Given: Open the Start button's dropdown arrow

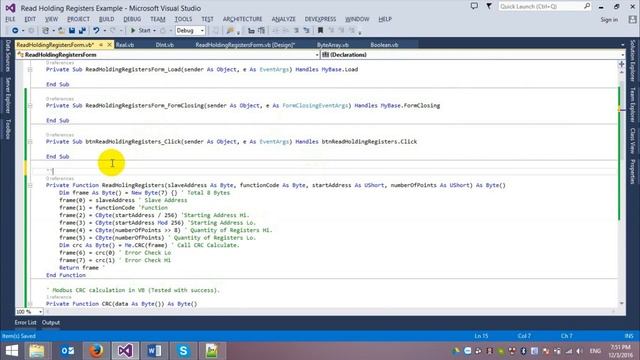Looking at the screenshot, I should (x=154, y=31).
